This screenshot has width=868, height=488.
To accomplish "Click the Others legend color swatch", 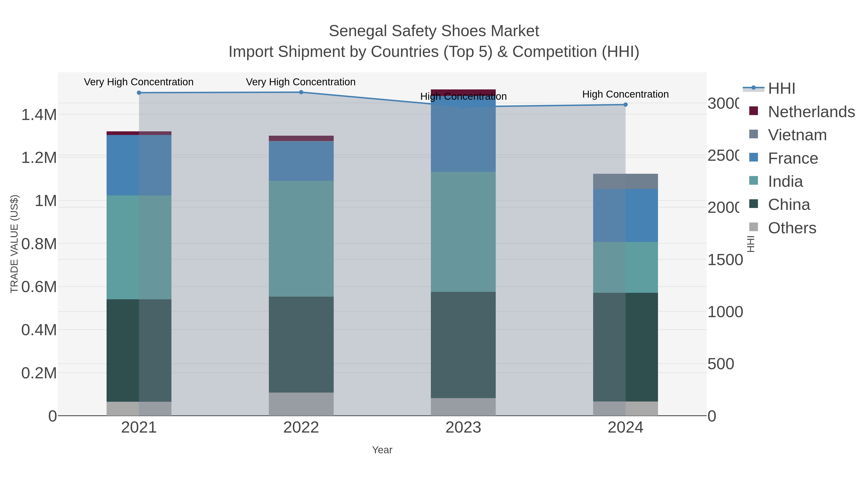I will point(753,227).
